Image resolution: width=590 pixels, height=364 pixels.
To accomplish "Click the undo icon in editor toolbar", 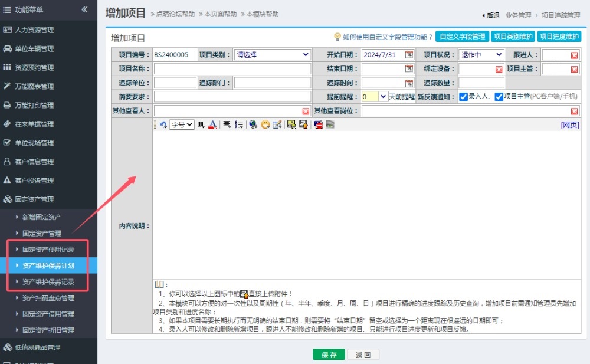I will pos(163,124).
